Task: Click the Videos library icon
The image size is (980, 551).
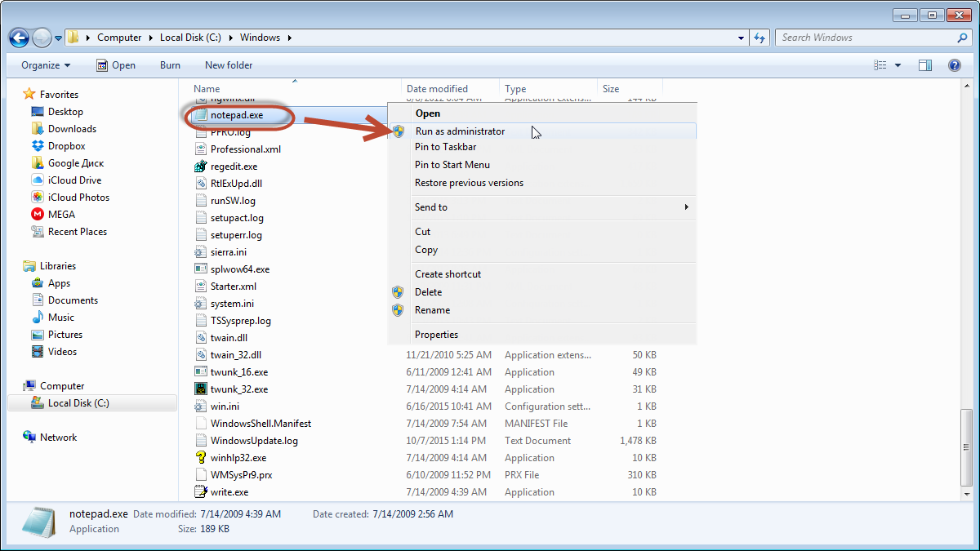Action: [x=38, y=352]
